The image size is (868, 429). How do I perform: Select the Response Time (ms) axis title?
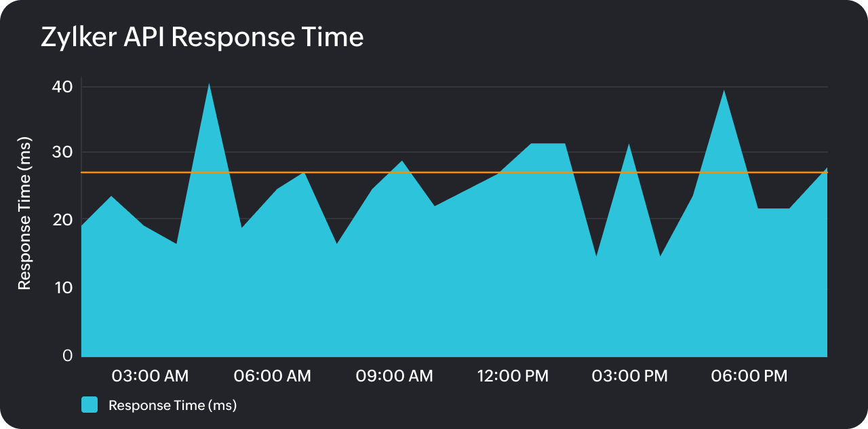24,214
